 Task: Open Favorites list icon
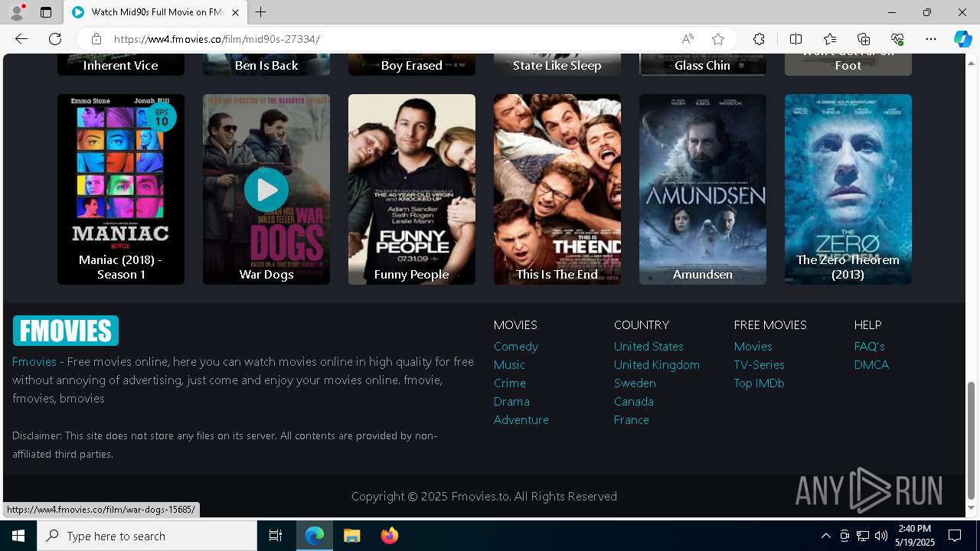pyautogui.click(x=830, y=39)
